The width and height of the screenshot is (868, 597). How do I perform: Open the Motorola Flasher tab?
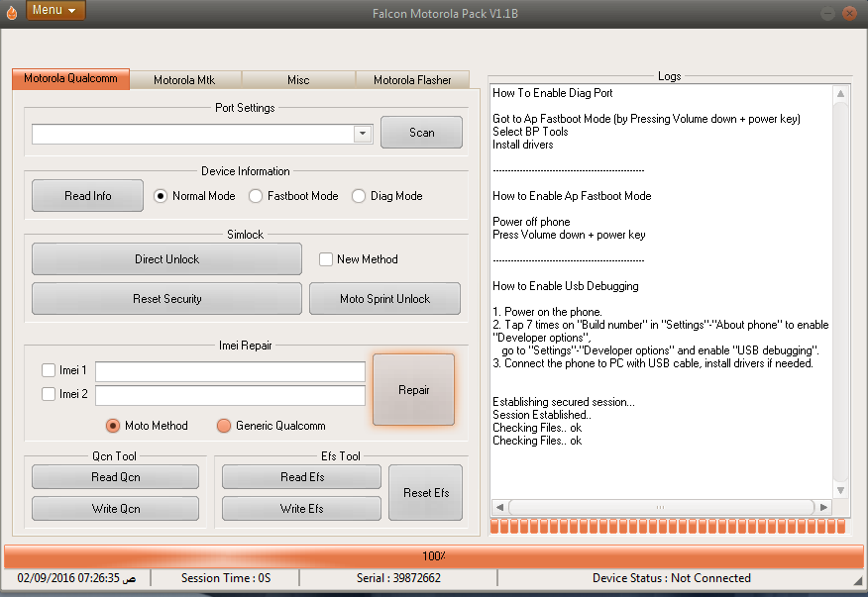[x=412, y=79]
